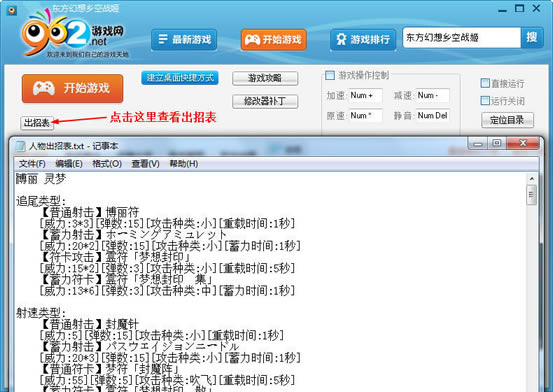Click the gamepad icon on top 开始游戏
This screenshot has height=392, width=553.
(x=253, y=40)
